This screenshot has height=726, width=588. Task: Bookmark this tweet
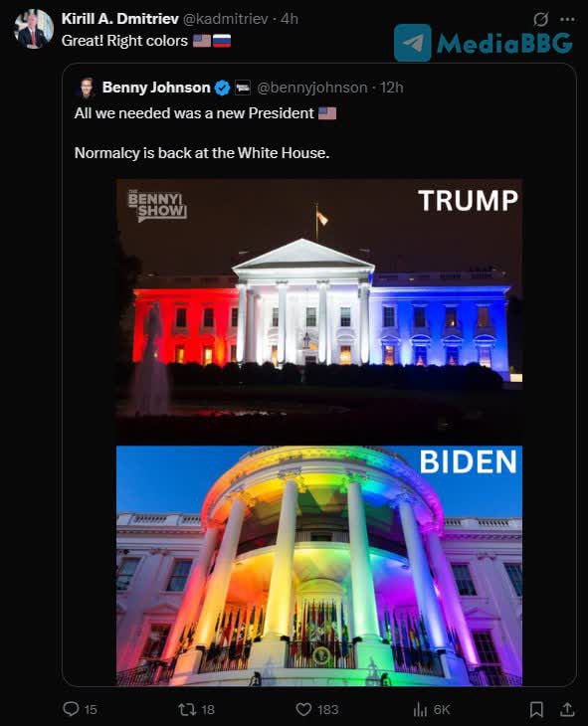click(x=536, y=709)
